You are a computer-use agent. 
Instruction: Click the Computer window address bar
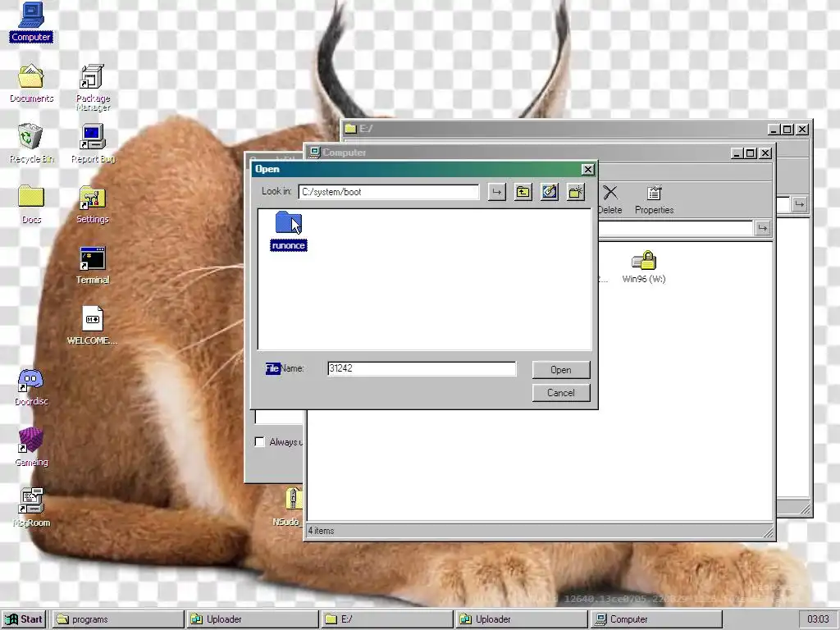click(x=675, y=228)
